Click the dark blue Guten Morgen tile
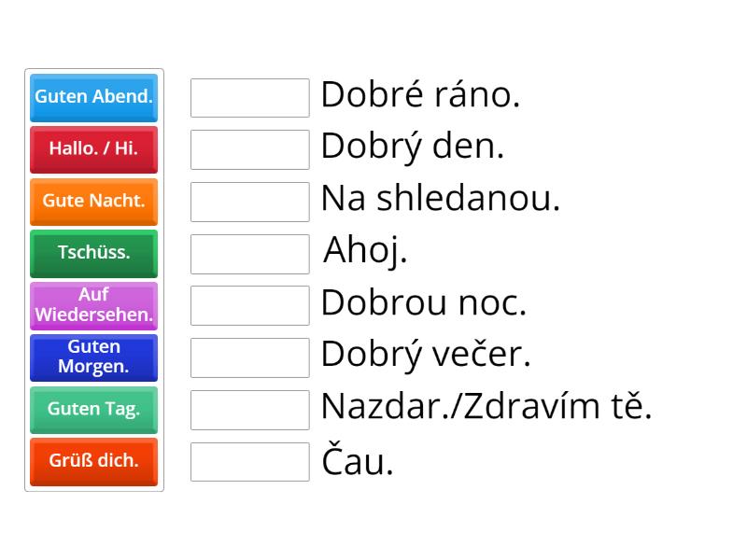Image resolution: width=747 pixels, height=560 pixels. pos(93,357)
